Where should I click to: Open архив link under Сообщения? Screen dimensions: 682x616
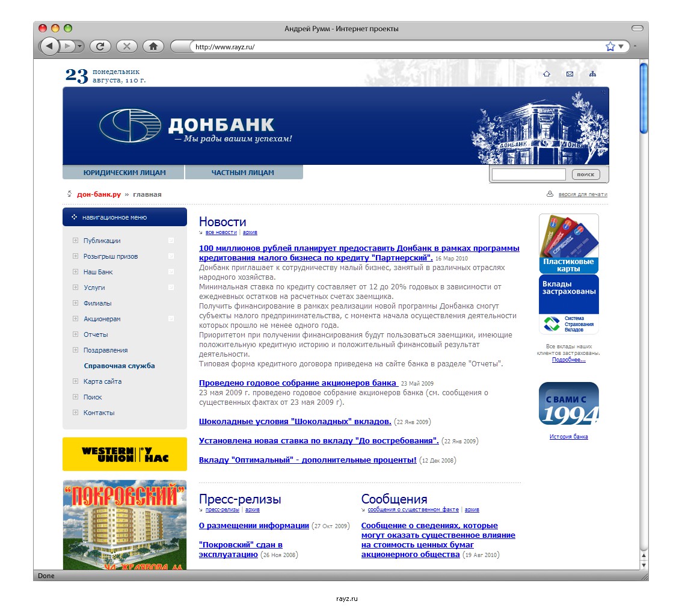tap(472, 510)
